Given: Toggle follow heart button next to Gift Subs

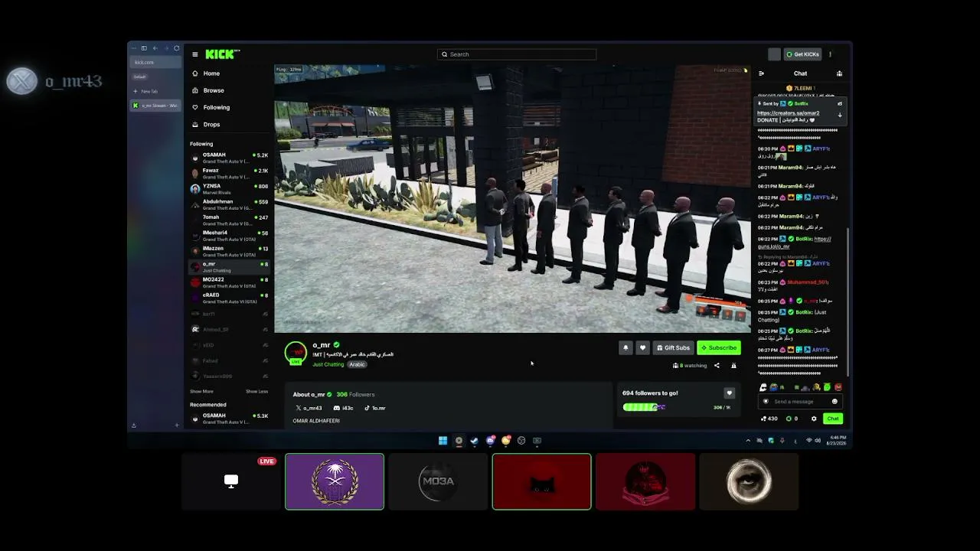Looking at the screenshot, I should (643, 347).
